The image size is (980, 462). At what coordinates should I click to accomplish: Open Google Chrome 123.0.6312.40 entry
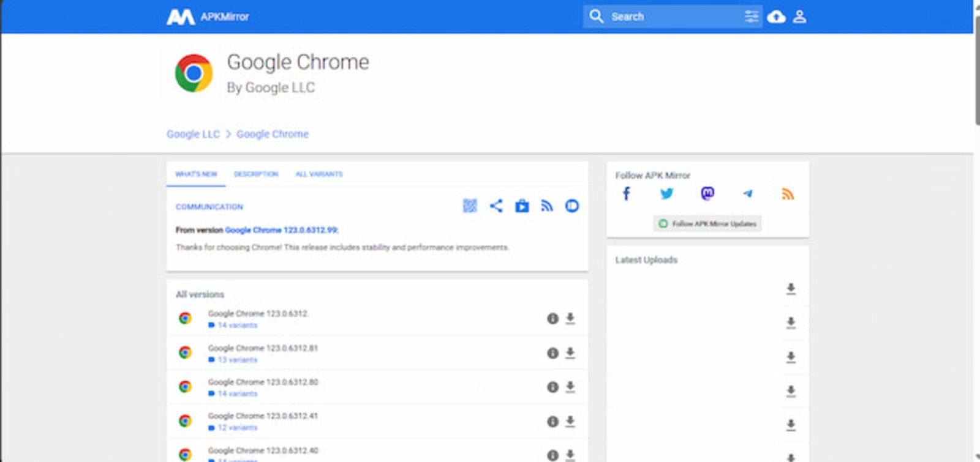click(x=263, y=450)
